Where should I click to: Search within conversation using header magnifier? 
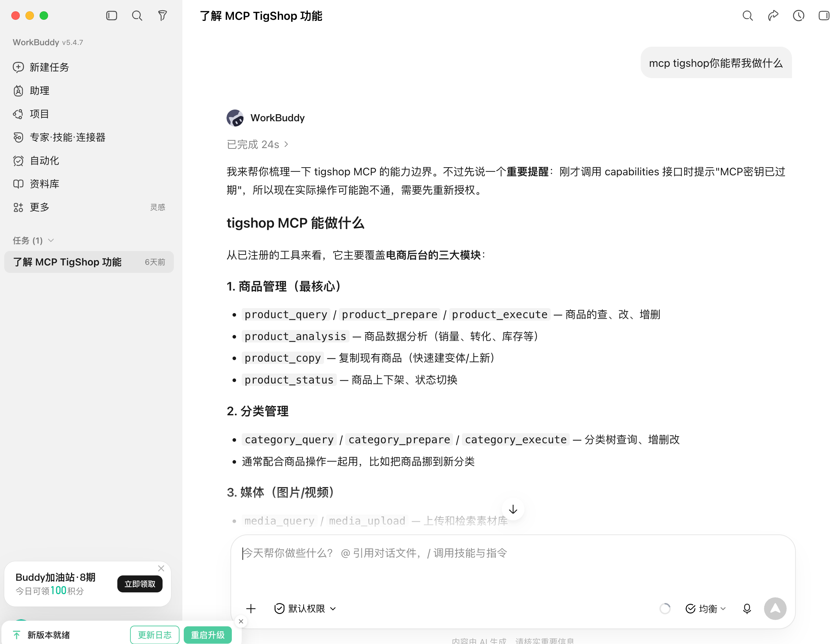747,16
